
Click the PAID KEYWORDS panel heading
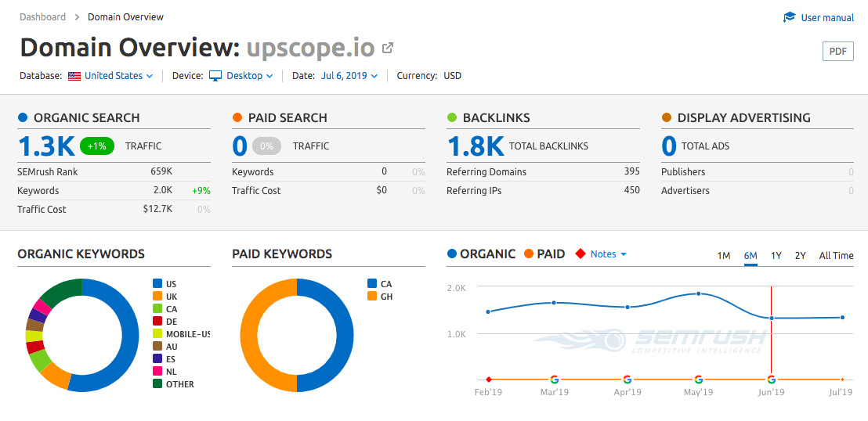click(282, 254)
